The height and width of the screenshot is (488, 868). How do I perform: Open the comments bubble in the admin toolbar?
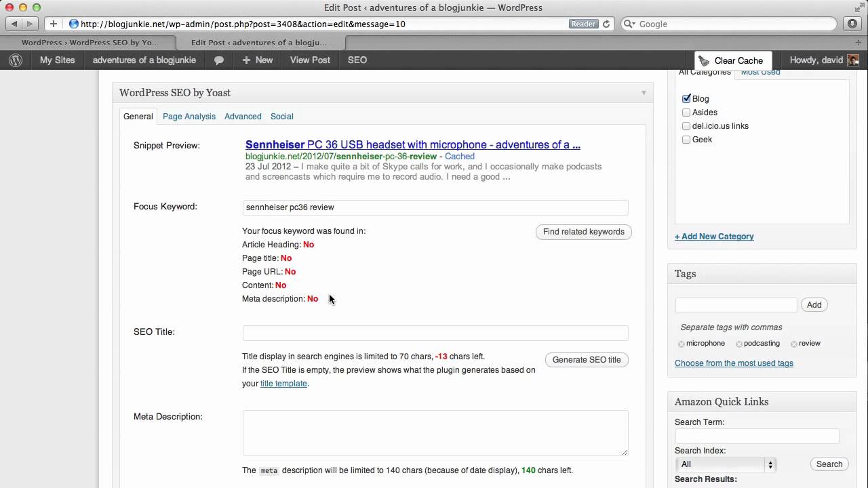pos(219,60)
